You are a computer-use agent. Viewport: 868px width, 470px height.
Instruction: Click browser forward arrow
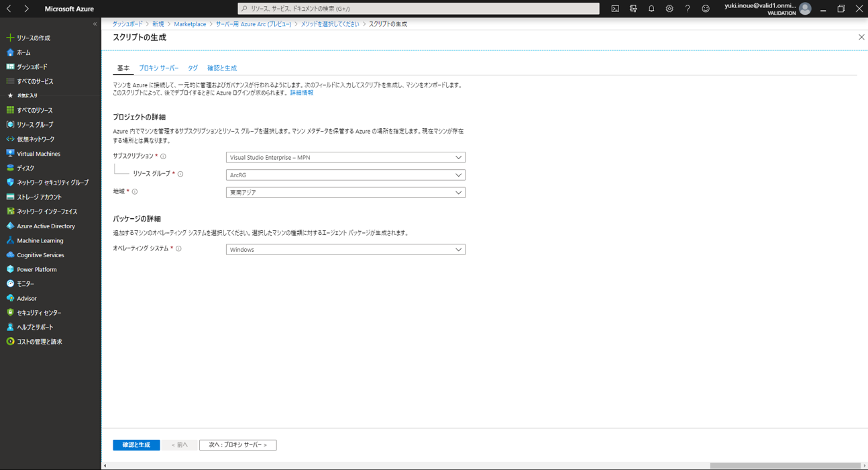pyautogui.click(x=26, y=9)
